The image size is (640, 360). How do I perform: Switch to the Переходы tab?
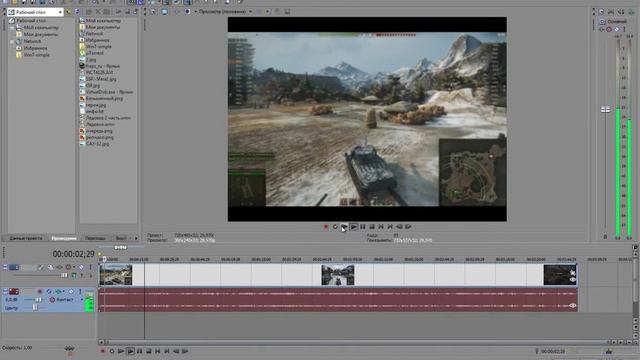(96, 238)
